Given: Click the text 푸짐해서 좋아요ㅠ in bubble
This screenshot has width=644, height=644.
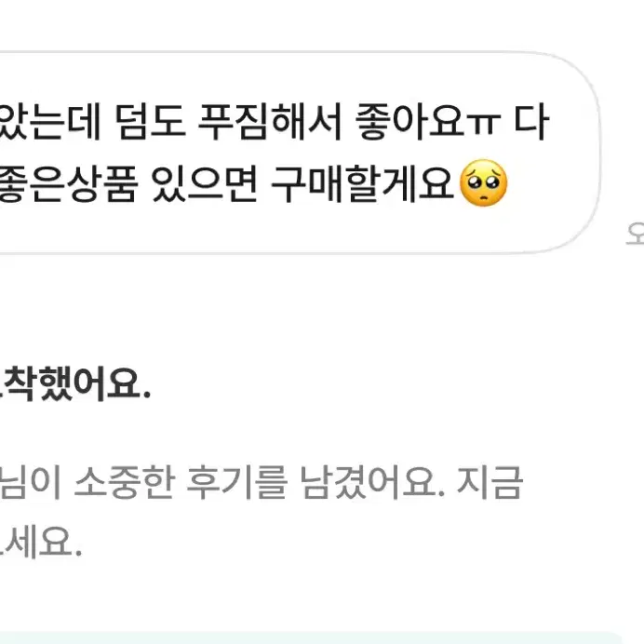Looking at the screenshot, I should tap(350, 122).
